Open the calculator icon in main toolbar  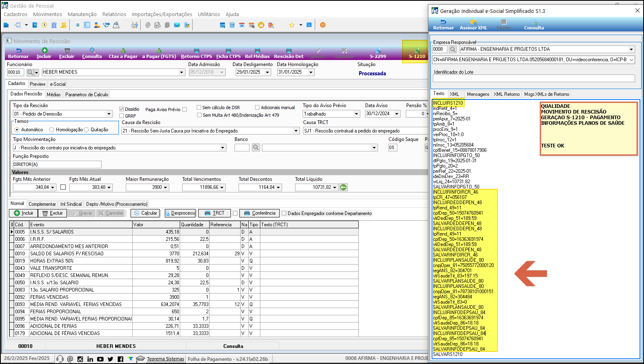[232, 25]
